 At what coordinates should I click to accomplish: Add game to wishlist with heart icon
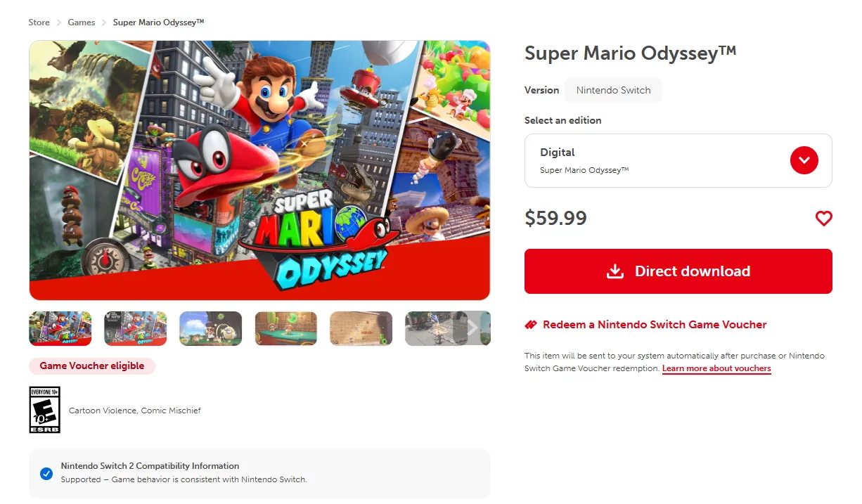point(823,219)
